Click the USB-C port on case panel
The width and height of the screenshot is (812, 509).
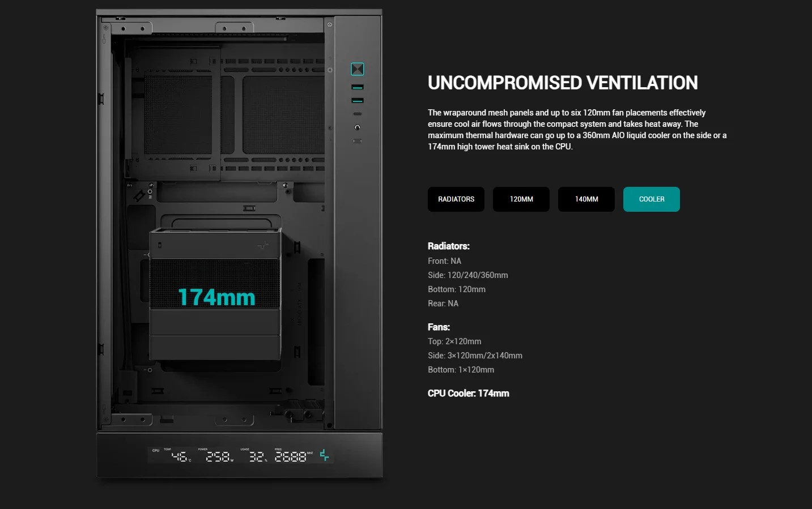coord(357,114)
